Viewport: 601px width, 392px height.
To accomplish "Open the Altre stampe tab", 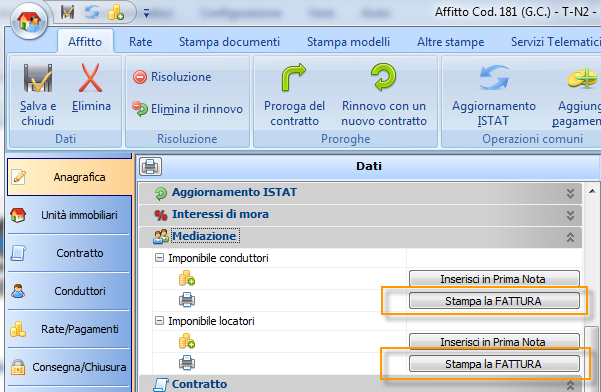I will coord(450,41).
